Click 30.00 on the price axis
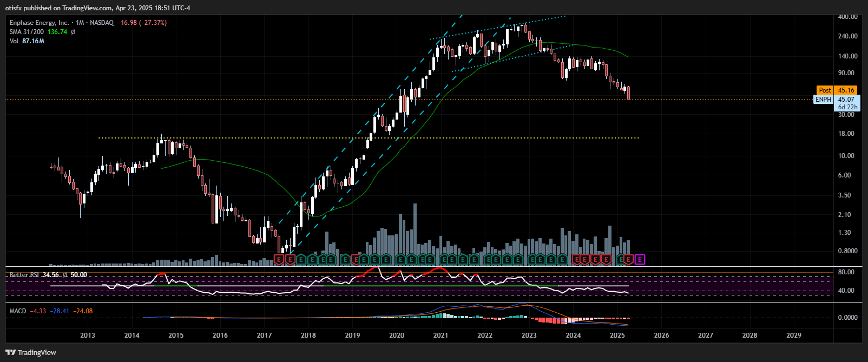868x362 pixels. 846,115
